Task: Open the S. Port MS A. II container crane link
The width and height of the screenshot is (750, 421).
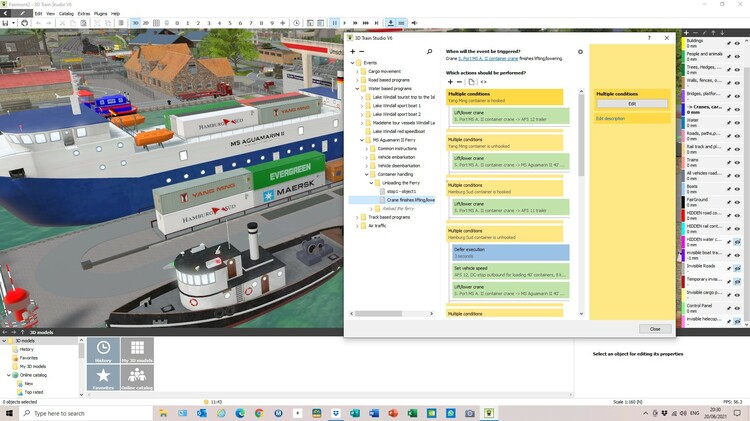Action: click(x=488, y=58)
